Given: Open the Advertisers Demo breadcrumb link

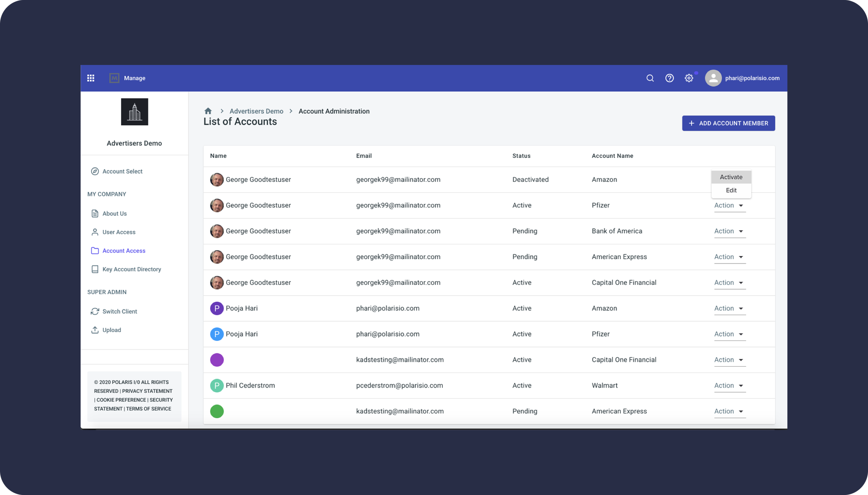Looking at the screenshot, I should 256,111.
